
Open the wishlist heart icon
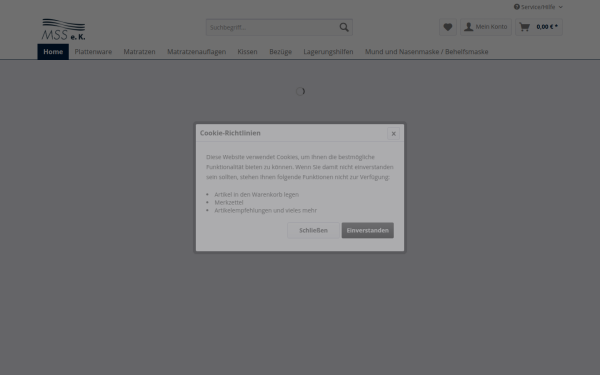[x=448, y=27]
